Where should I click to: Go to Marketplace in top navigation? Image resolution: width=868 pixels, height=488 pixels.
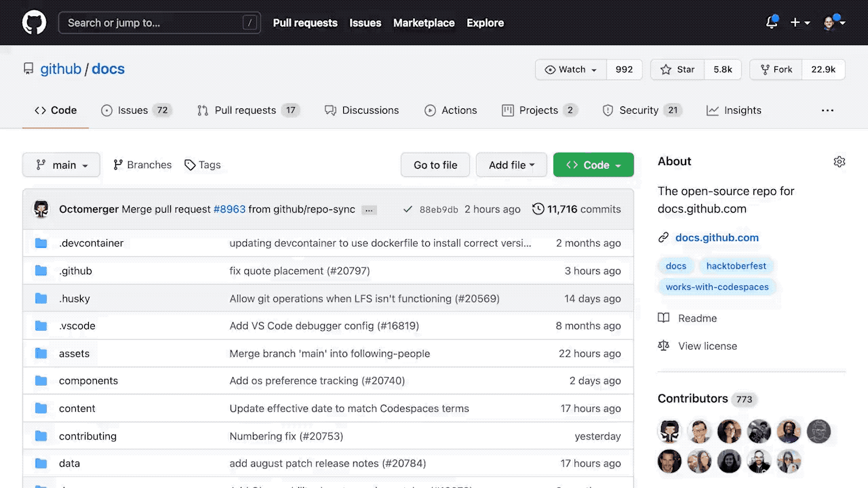pyautogui.click(x=424, y=22)
